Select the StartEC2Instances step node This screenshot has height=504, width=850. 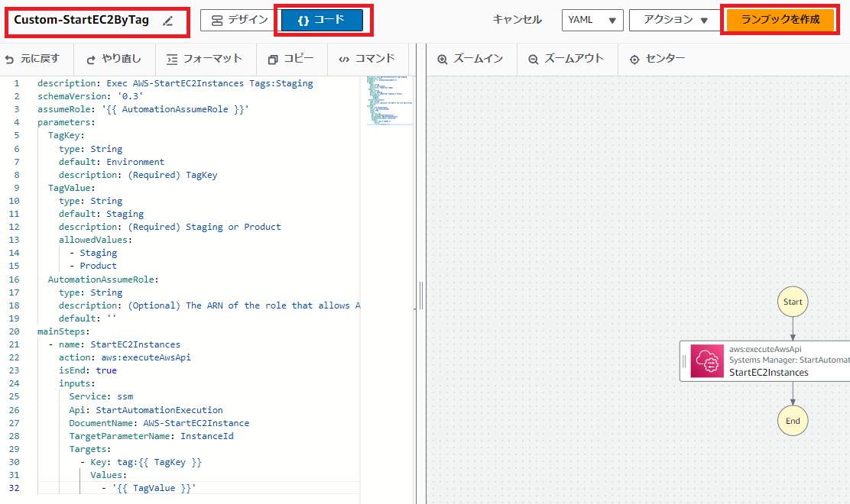click(765, 361)
